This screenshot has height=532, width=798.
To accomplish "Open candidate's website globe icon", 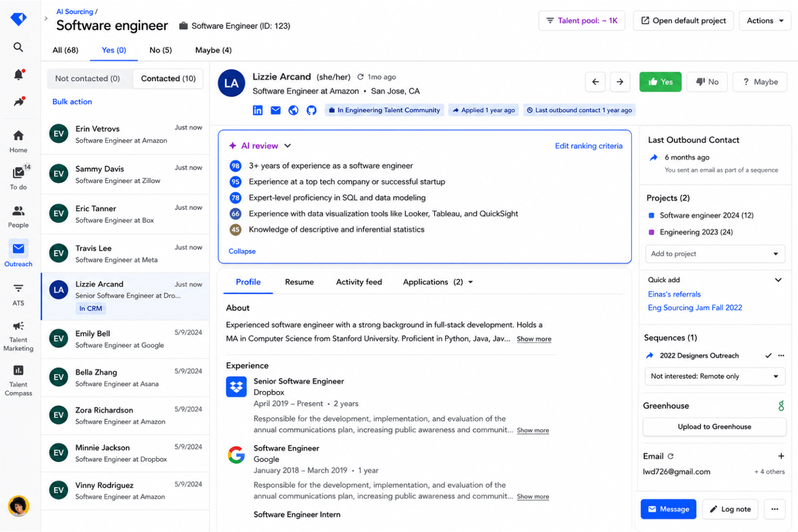I will tap(293, 110).
